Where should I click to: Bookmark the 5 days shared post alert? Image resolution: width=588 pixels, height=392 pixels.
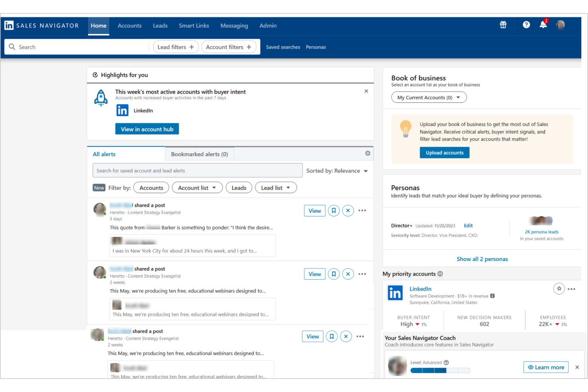click(x=333, y=210)
